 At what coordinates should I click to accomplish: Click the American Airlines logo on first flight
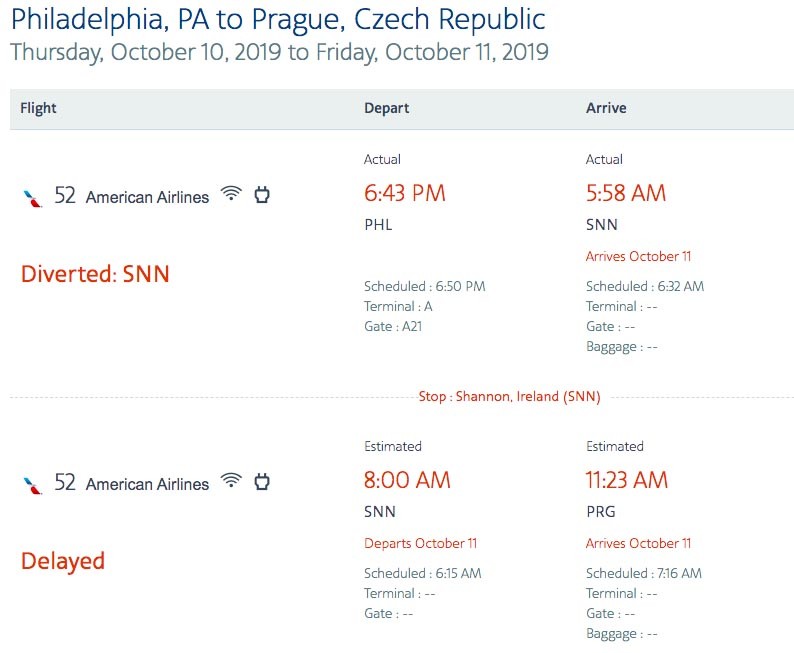(33, 198)
